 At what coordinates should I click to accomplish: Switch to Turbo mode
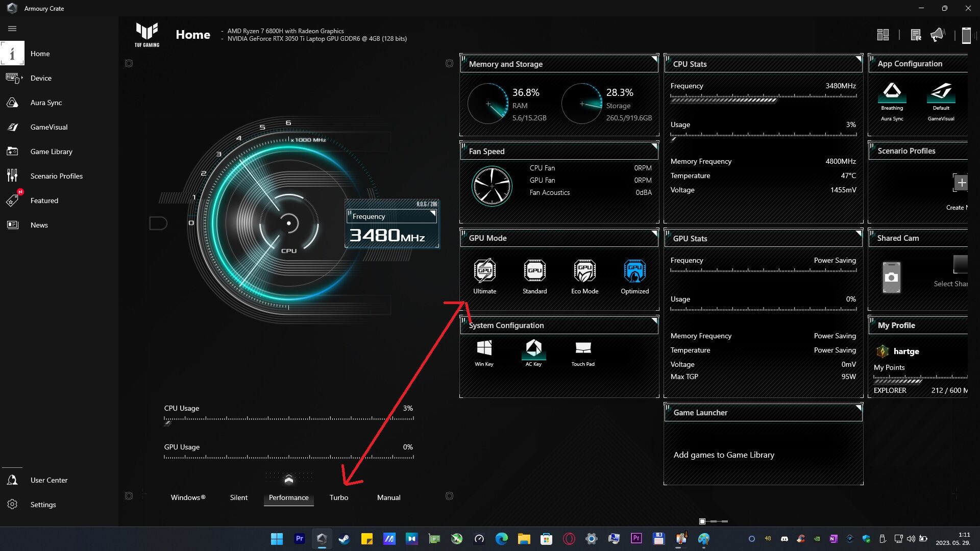click(338, 497)
